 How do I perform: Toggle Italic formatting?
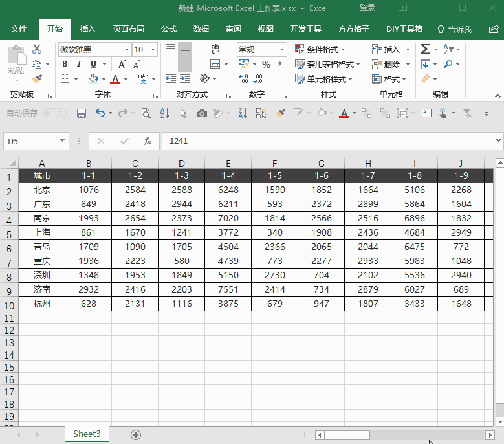[79, 64]
